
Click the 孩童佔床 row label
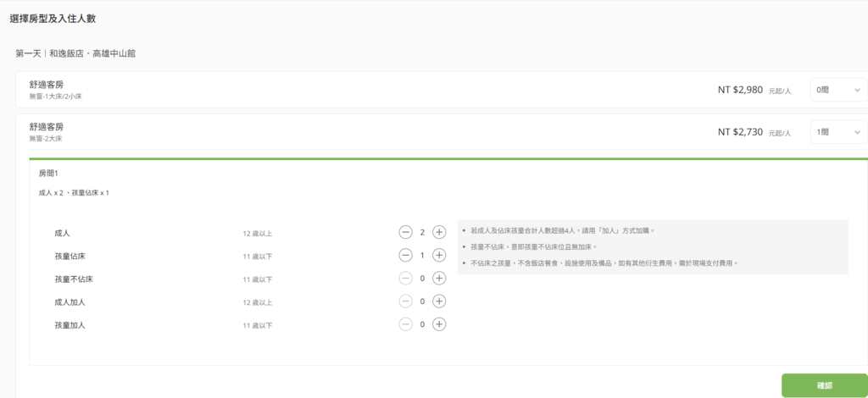click(x=70, y=256)
